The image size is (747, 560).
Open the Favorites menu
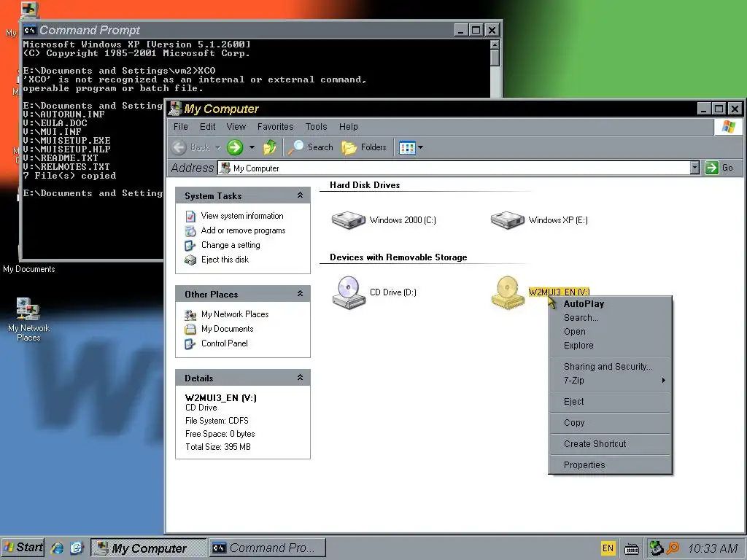coord(275,127)
